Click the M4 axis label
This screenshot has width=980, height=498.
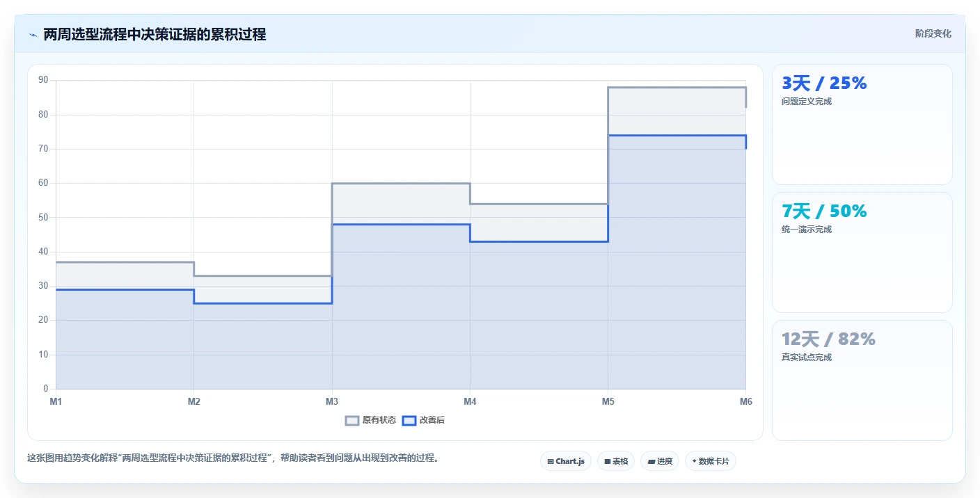tap(470, 401)
